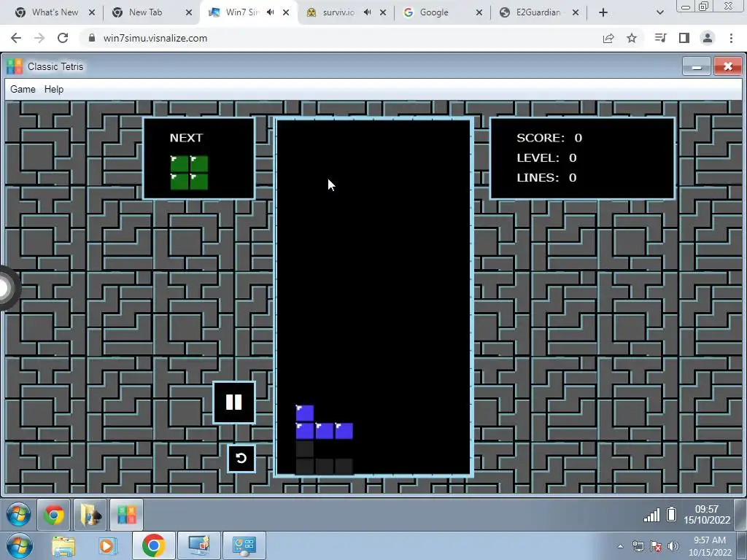Close the E2Guardian tab
Viewport: 747px width, 560px height.
point(576,12)
